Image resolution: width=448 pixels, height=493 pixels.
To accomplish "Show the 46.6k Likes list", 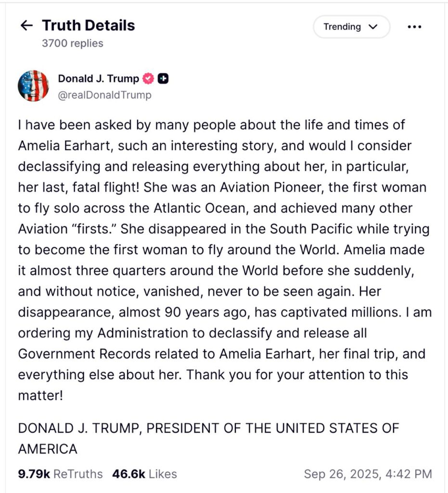I will tap(144, 474).
